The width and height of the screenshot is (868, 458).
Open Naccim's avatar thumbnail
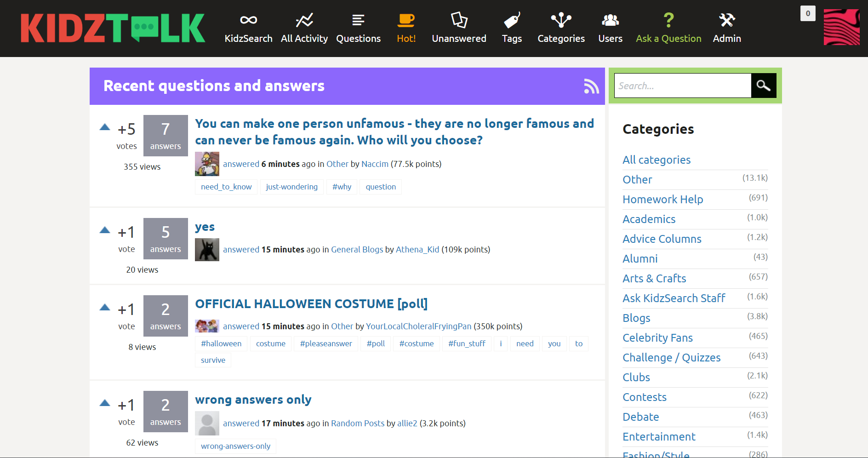tap(207, 164)
